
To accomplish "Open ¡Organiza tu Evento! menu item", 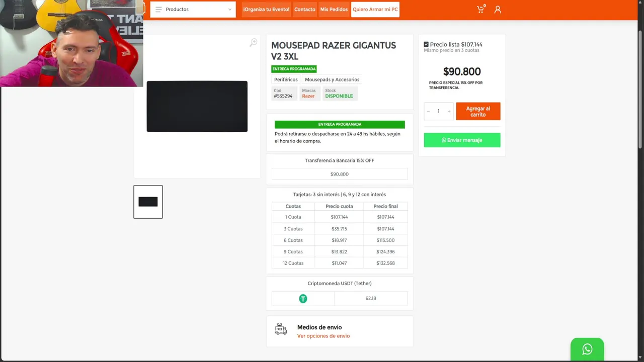I will tap(266, 10).
